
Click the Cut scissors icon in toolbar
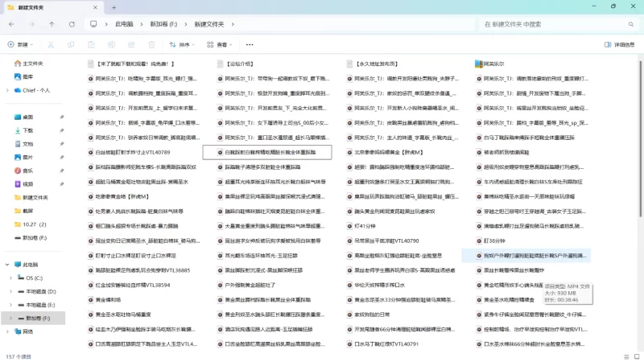[x=51, y=44]
